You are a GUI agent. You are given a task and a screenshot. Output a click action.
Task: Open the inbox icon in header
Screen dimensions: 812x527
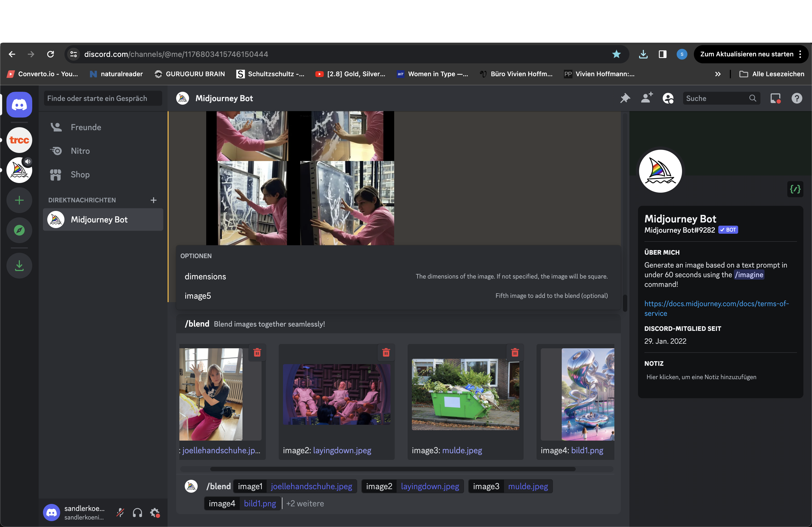(775, 98)
